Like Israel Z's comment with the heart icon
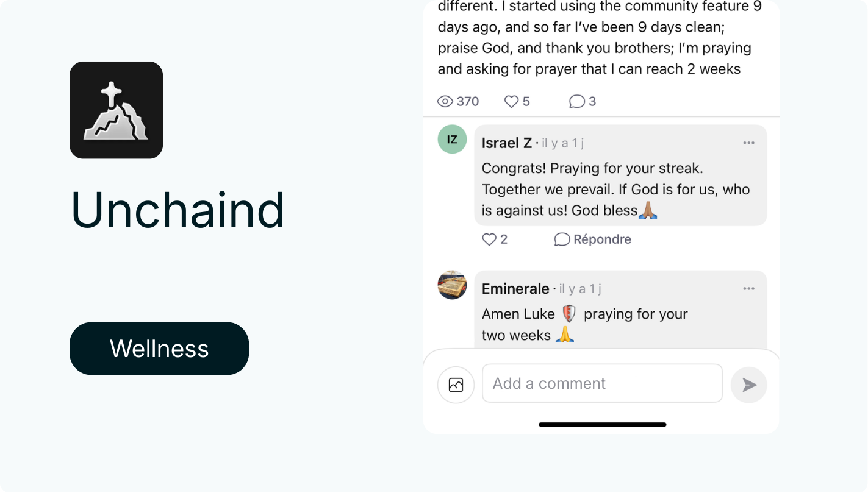 [488, 239]
